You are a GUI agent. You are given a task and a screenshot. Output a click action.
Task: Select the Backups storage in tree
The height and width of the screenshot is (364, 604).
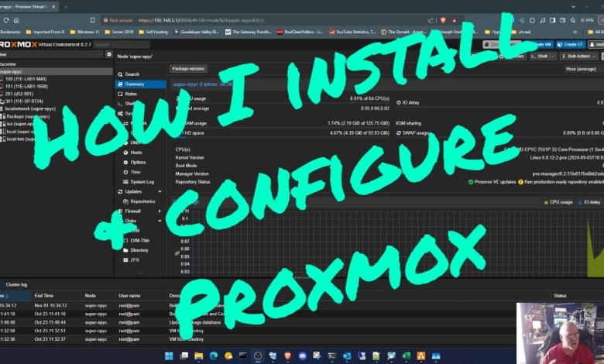(27, 116)
